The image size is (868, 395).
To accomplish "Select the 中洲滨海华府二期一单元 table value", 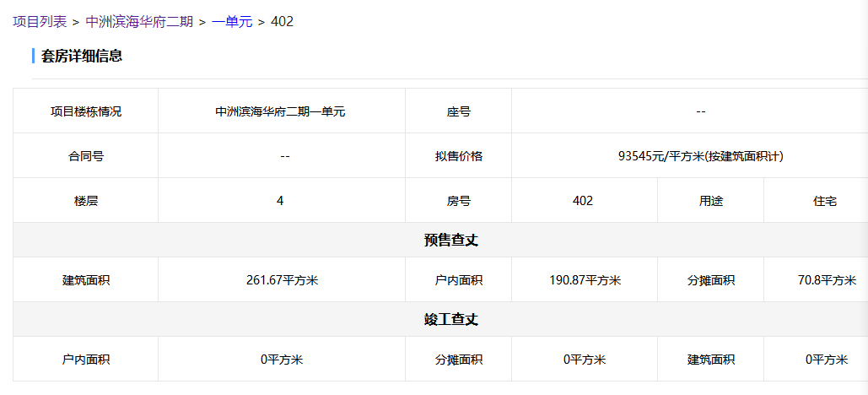I will click(x=280, y=111).
